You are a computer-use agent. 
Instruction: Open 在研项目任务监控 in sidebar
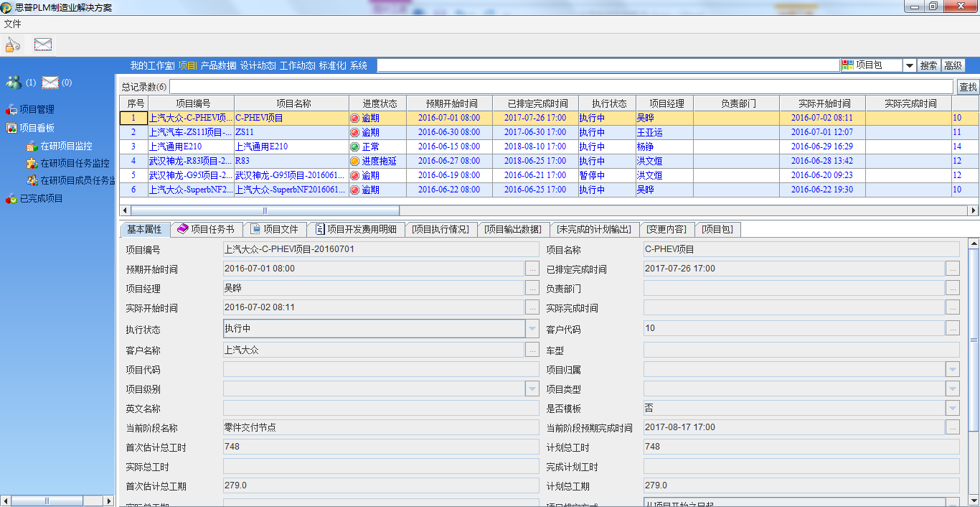75,163
